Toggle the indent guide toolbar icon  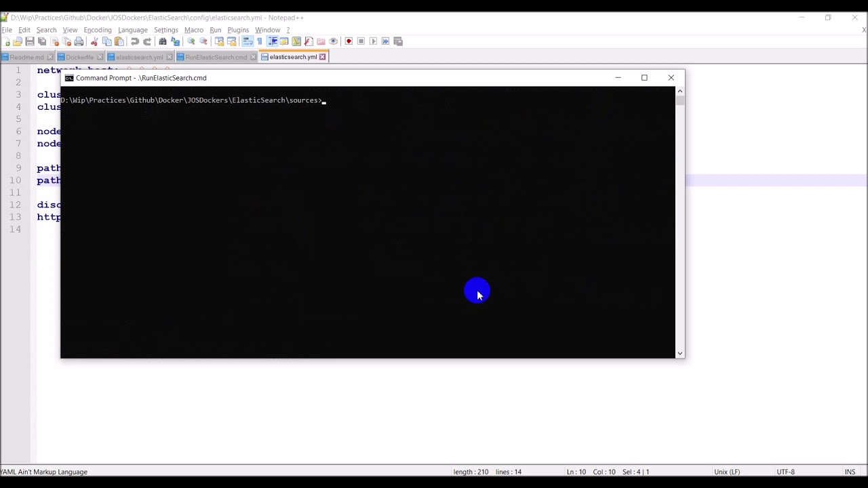[x=273, y=41]
